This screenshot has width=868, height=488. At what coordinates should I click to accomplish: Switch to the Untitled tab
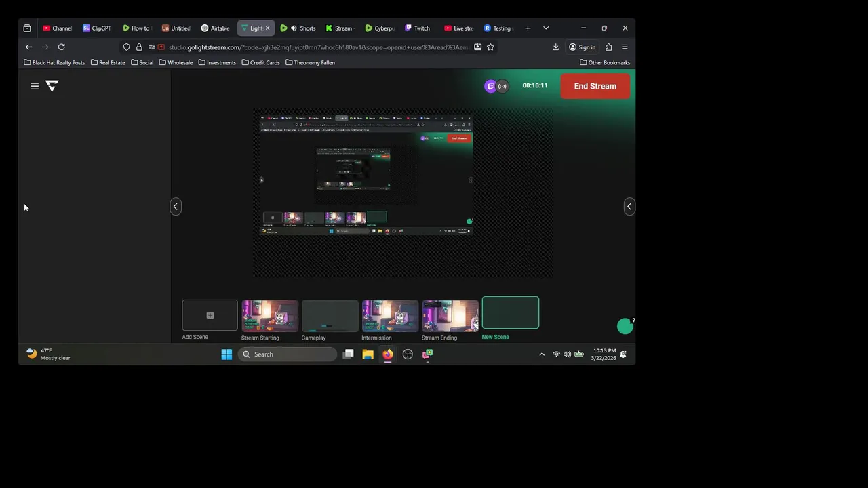[x=176, y=28]
